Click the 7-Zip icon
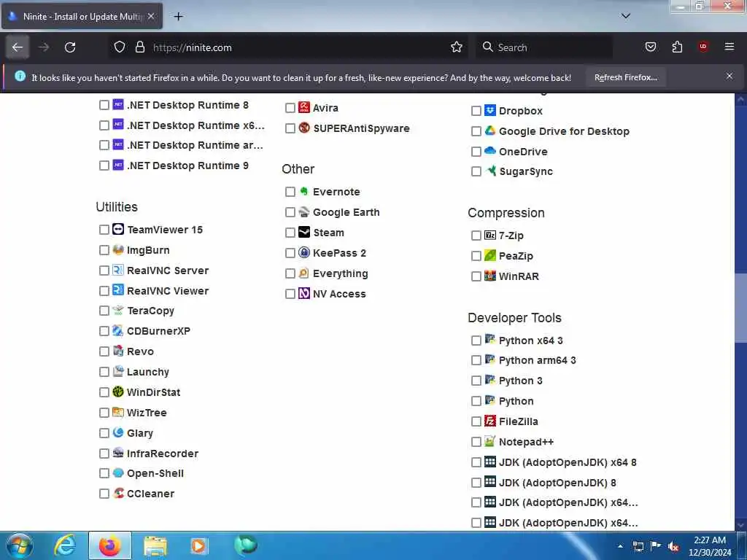The width and height of the screenshot is (747, 560). coord(490,235)
